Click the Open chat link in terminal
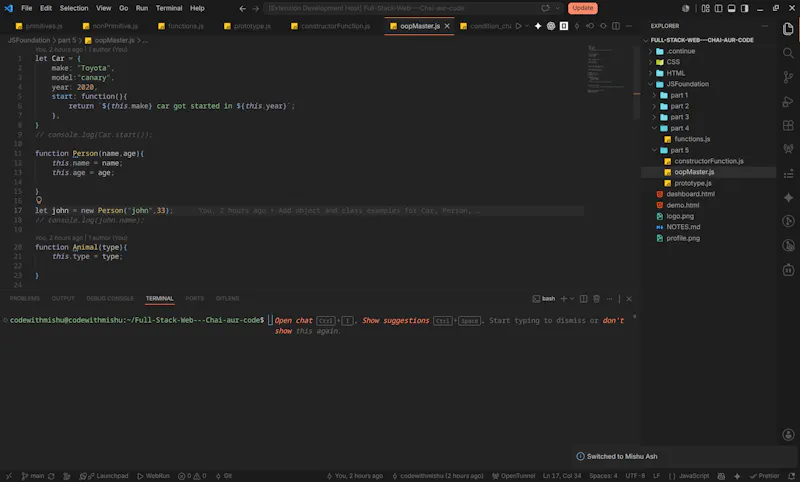Image resolution: width=800 pixels, height=482 pixels. [293, 321]
